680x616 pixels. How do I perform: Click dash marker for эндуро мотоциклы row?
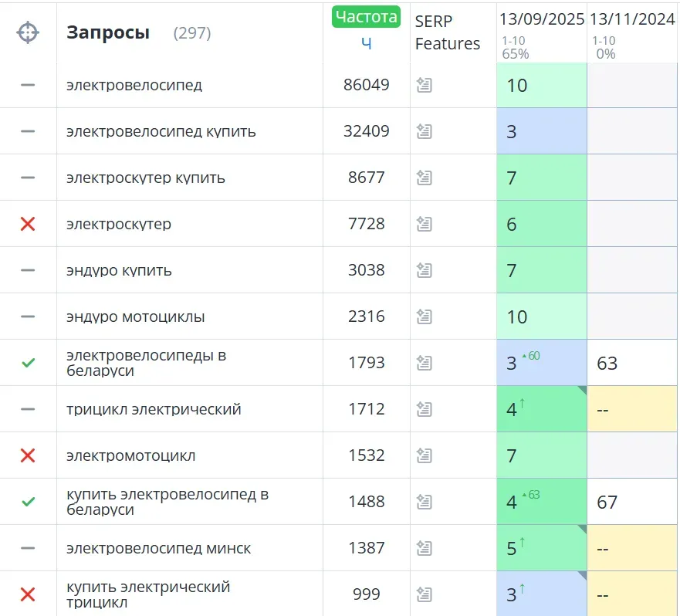28,317
